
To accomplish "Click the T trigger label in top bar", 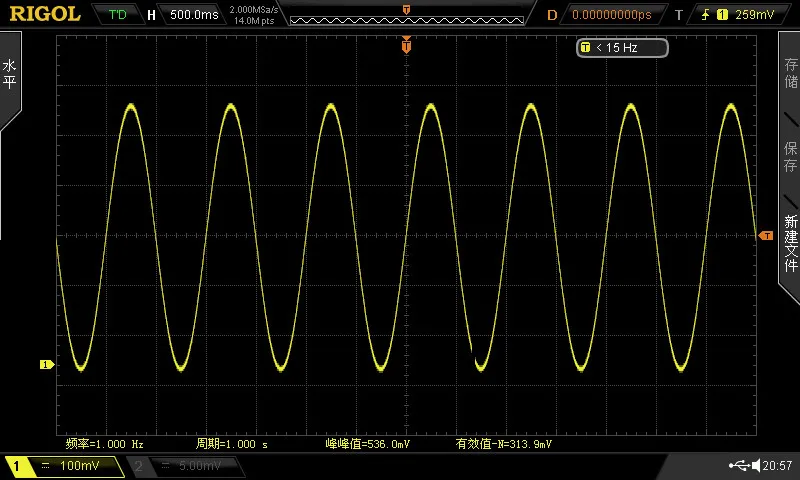I will [679, 15].
